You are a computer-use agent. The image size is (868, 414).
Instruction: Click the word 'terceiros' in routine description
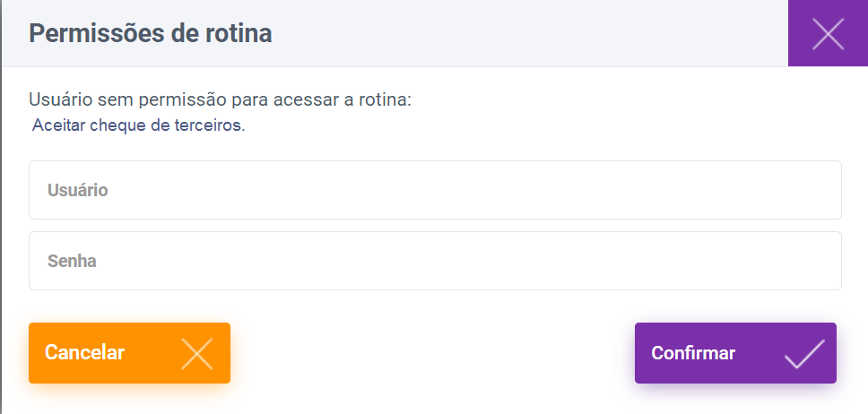coord(211,125)
